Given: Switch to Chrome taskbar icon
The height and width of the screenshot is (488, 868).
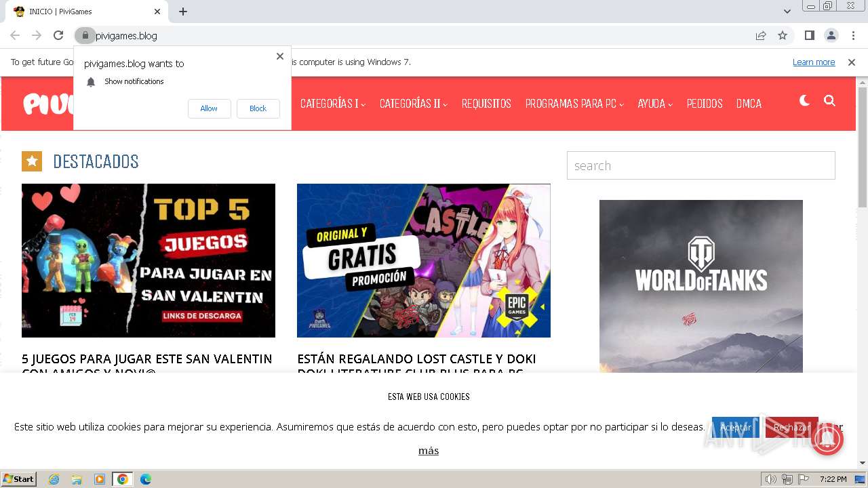Looking at the screenshot, I should click(123, 479).
